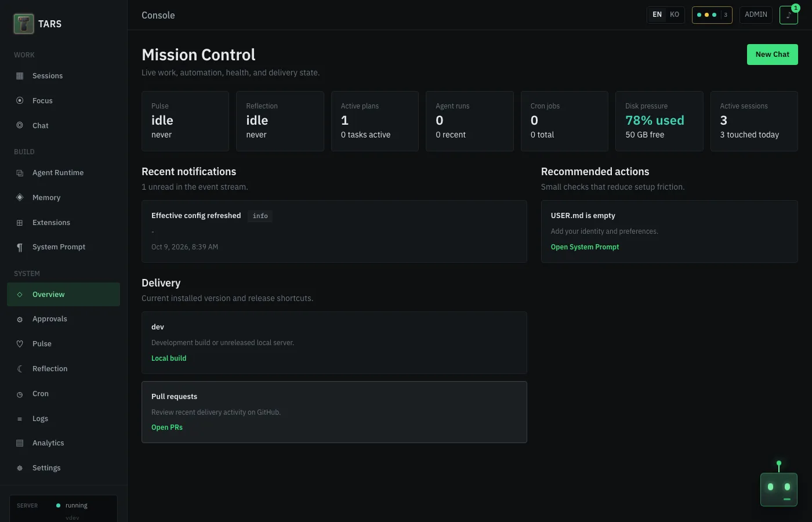Click the Local build link
812x522 pixels.
click(169, 358)
